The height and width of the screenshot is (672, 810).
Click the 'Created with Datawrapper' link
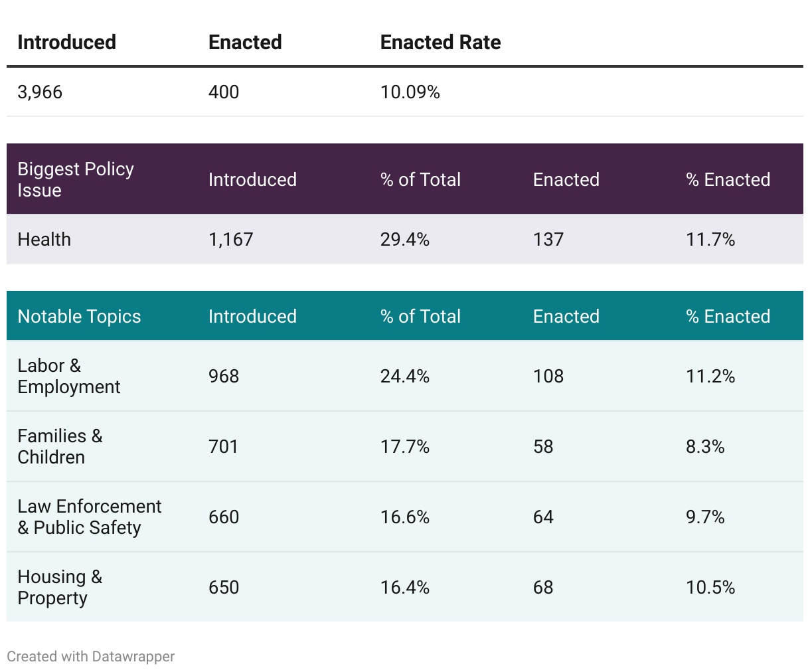[x=91, y=656]
